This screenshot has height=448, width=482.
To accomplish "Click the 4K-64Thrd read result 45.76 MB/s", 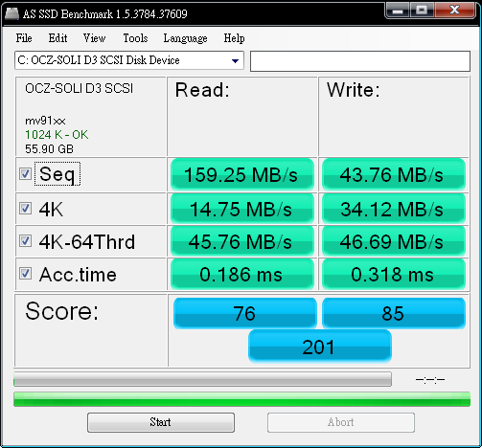I will point(242,241).
